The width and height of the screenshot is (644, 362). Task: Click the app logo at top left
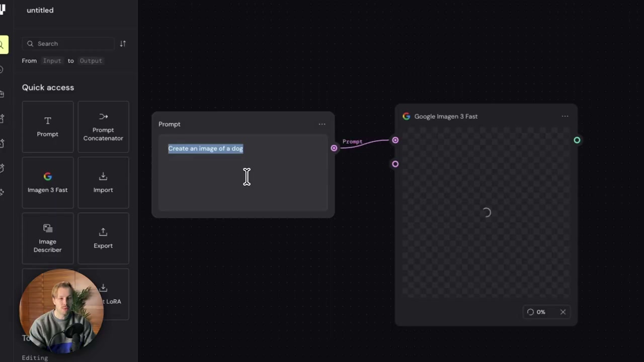pyautogui.click(x=3, y=10)
